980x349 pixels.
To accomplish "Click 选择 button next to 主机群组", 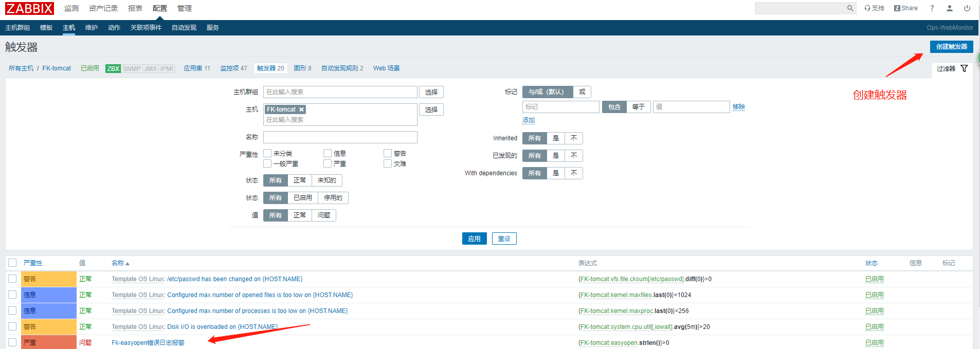I will pos(431,92).
